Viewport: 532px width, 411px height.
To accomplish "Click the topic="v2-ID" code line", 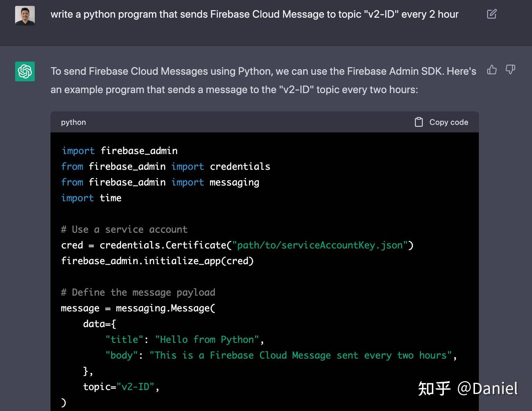I will coord(121,387).
